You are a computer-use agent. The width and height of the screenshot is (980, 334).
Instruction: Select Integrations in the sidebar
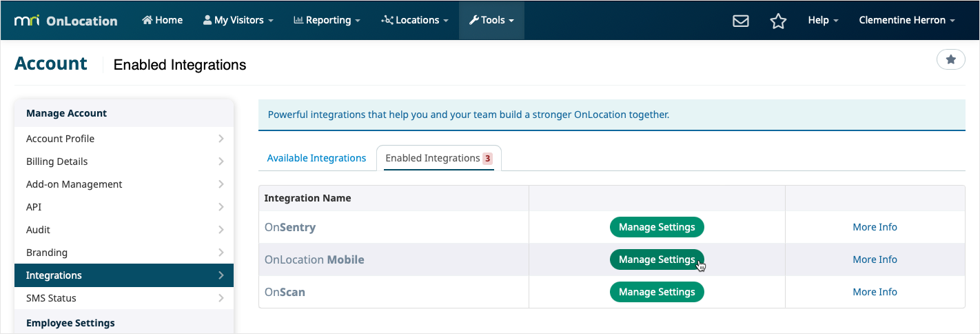tap(124, 275)
